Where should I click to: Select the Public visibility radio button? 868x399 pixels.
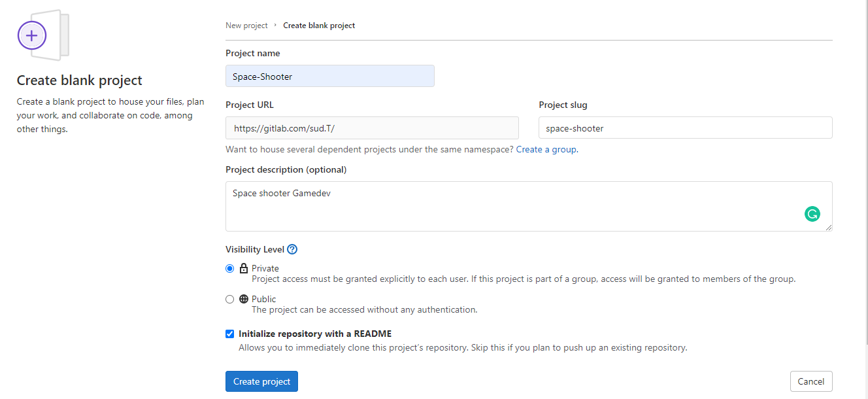pos(229,299)
